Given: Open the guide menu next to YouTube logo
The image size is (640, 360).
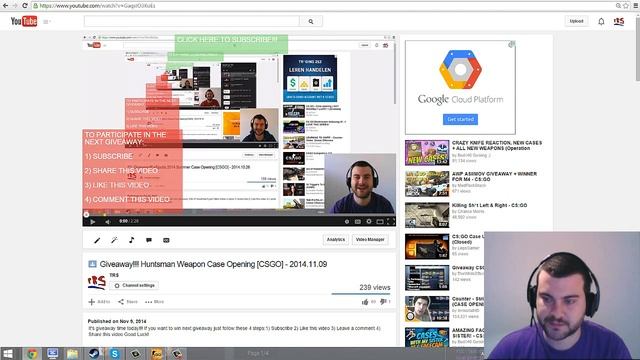Looking at the screenshot, I should pos(47,22).
